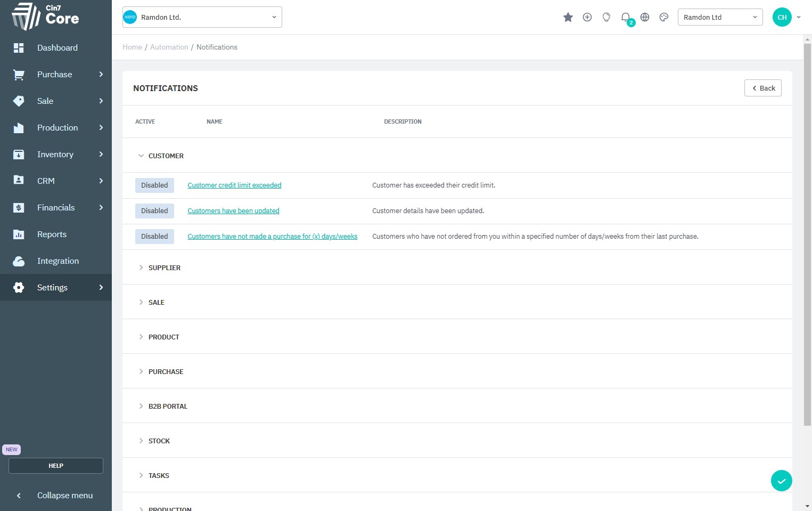This screenshot has height=511, width=812.
Task: Click the globe language icon
Action: point(644,17)
